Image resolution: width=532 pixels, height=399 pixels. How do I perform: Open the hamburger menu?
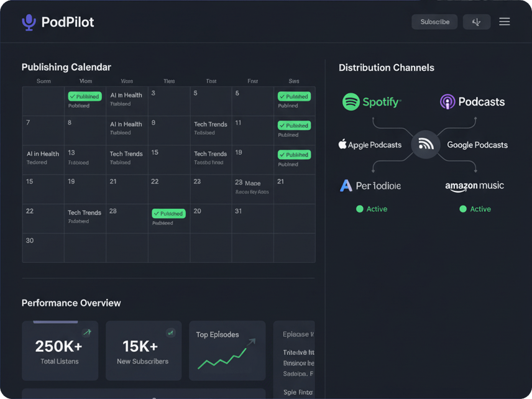(504, 22)
